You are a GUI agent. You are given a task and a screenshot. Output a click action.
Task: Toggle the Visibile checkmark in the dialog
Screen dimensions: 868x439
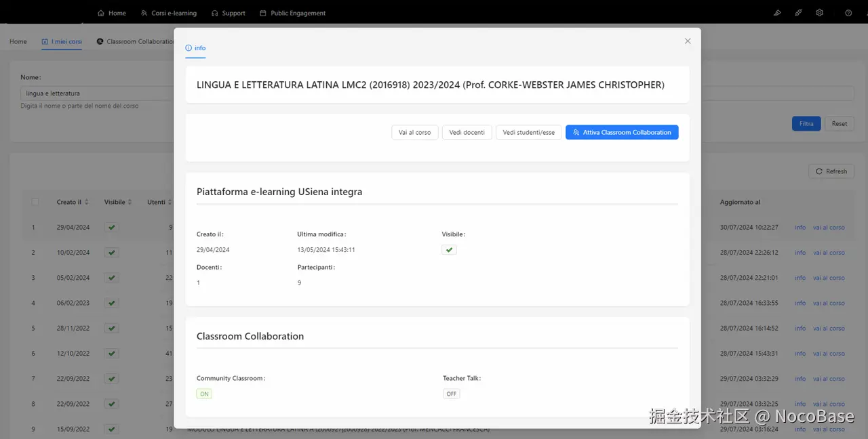point(449,250)
